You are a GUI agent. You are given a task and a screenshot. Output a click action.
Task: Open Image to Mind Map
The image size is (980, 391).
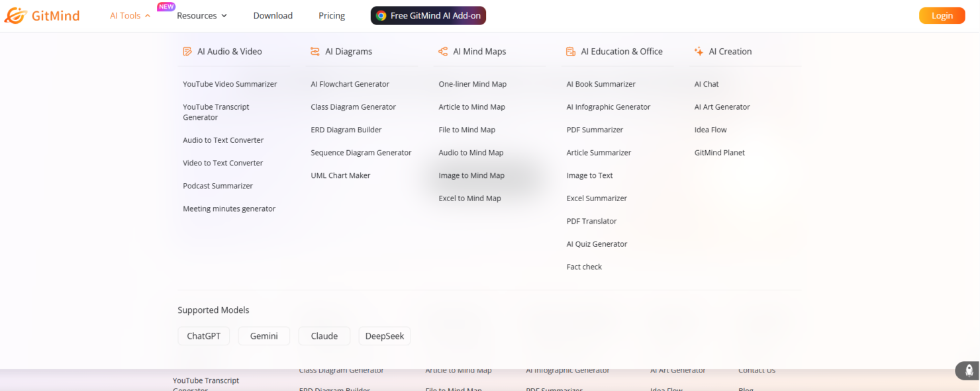point(471,175)
